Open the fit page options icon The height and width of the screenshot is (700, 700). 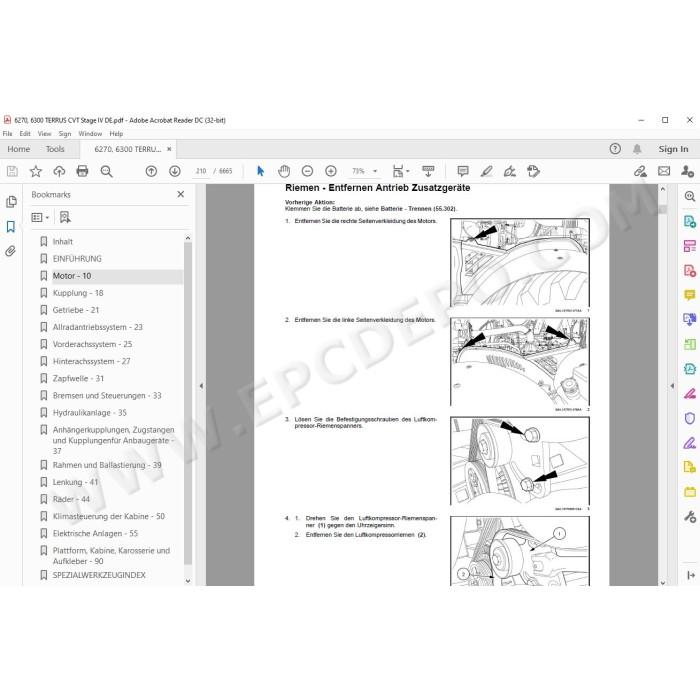tap(400, 171)
